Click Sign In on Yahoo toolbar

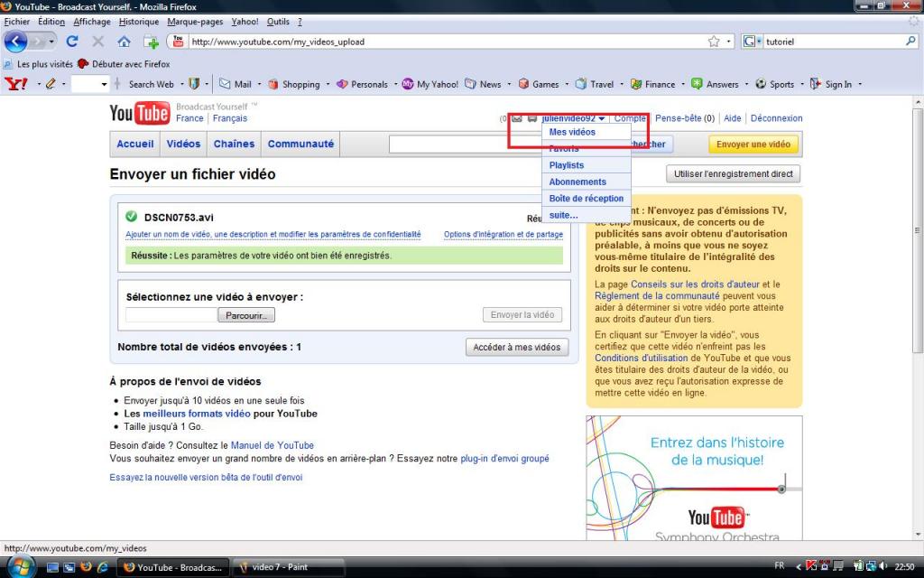(x=831, y=84)
